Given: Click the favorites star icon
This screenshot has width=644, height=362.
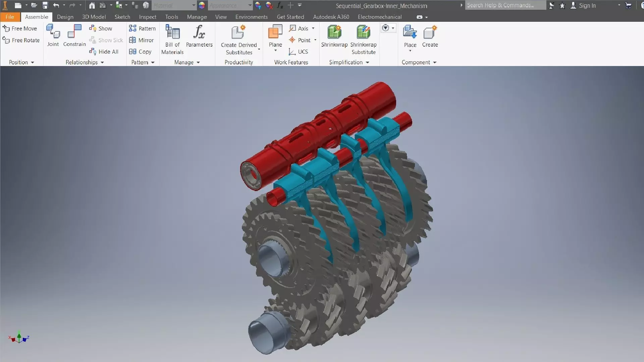Looking at the screenshot, I should pyautogui.click(x=562, y=5).
